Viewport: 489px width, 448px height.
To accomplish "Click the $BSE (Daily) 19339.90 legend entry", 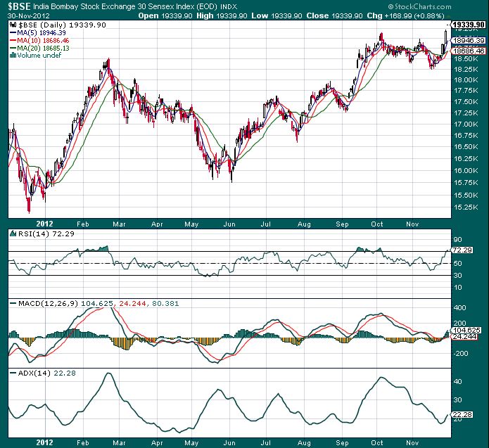I will [x=62, y=25].
